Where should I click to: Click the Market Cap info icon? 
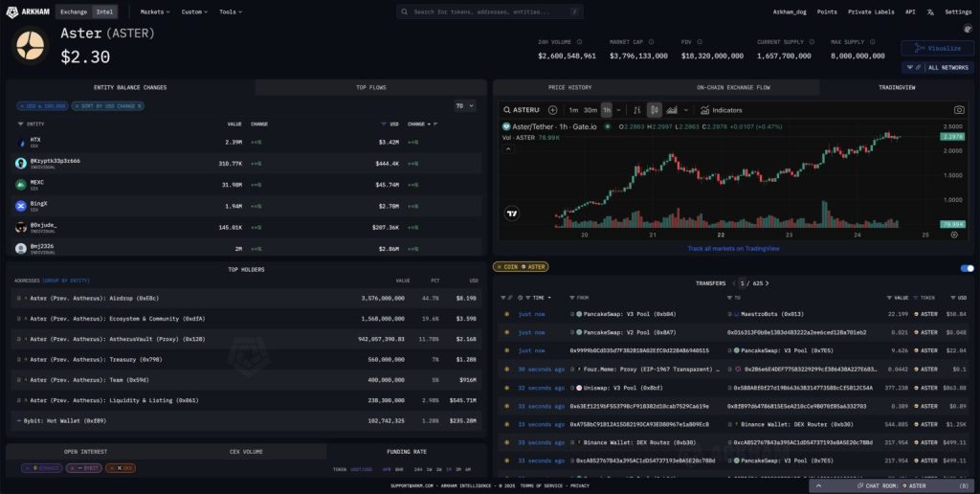point(651,42)
